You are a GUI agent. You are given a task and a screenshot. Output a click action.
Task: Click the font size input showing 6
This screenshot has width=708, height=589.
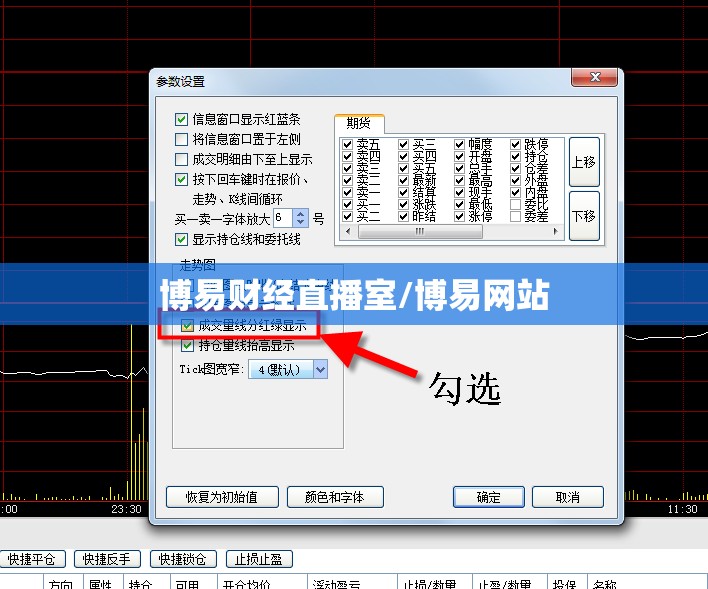click(x=283, y=218)
